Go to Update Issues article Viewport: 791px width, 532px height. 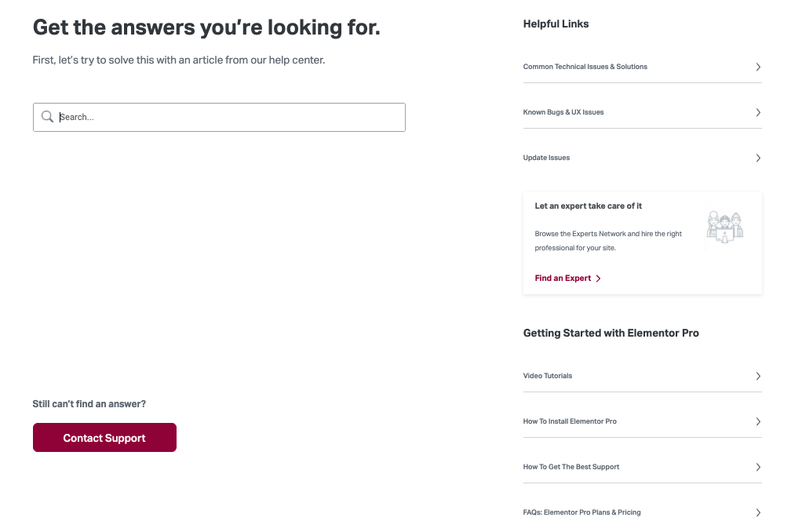(x=546, y=158)
